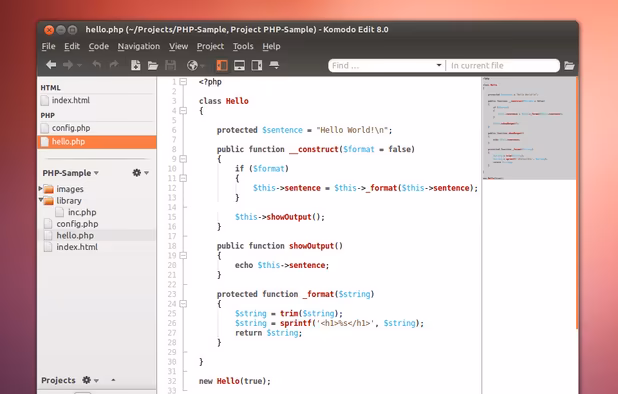Click the minimap code overview
The width and height of the screenshot is (618, 394).
(x=529, y=128)
